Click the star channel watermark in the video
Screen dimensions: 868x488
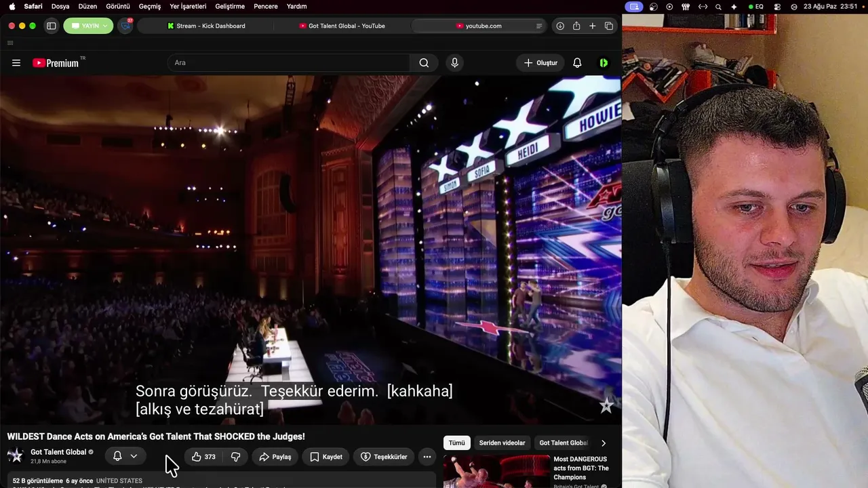[x=606, y=406]
